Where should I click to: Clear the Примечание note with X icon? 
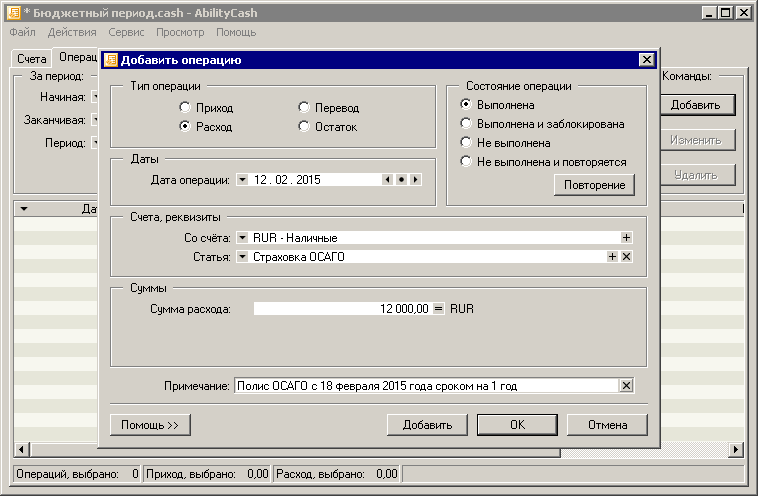(627, 386)
